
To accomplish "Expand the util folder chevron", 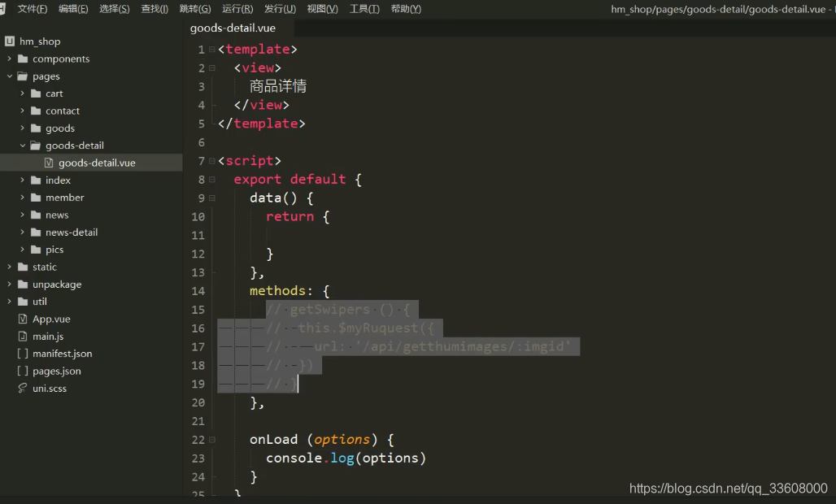I will [x=9, y=302].
